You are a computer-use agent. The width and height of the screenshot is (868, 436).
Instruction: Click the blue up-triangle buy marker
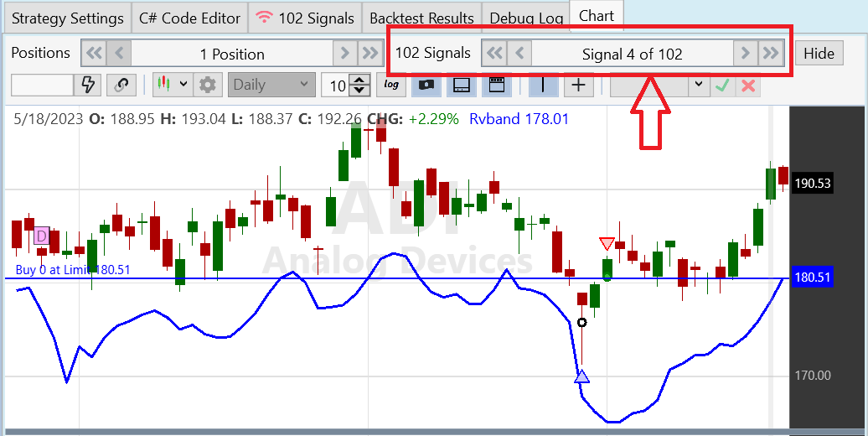click(581, 376)
